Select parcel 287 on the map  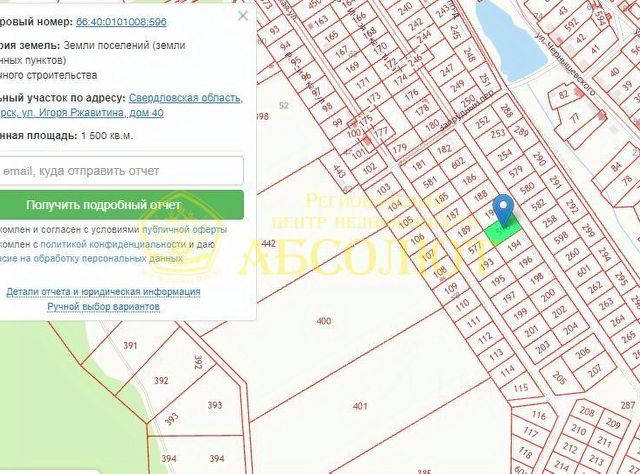[628, 405]
